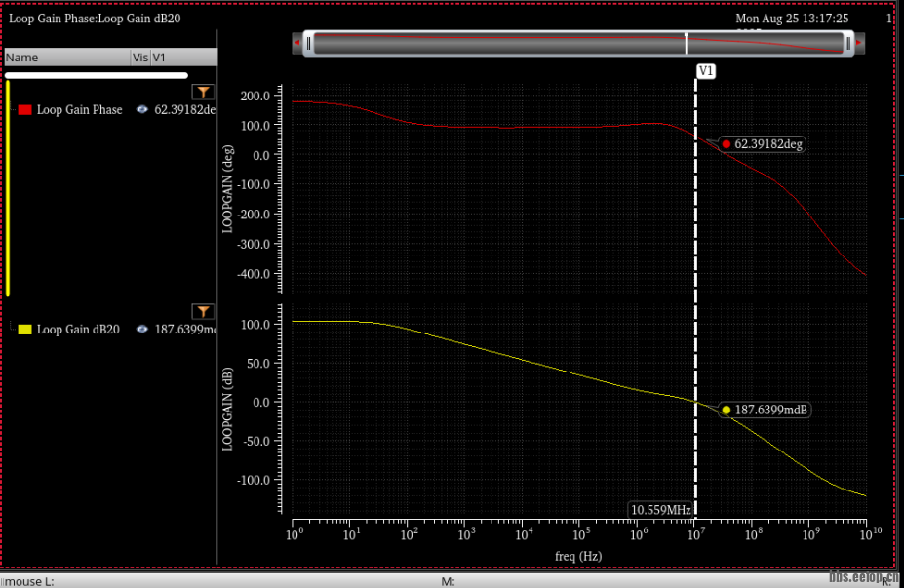Click the Vis column header
Image resolution: width=904 pixels, height=588 pixels.
tap(140, 58)
